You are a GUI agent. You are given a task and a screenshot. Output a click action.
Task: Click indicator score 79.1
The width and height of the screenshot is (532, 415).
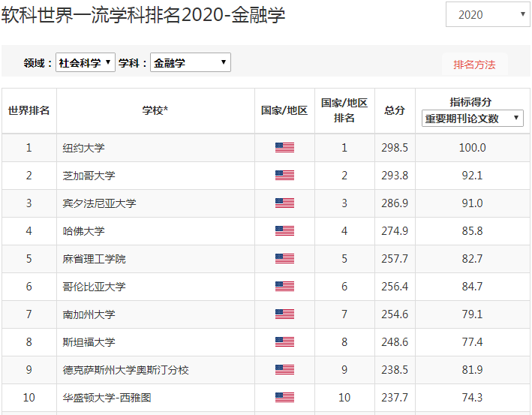click(472, 314)
